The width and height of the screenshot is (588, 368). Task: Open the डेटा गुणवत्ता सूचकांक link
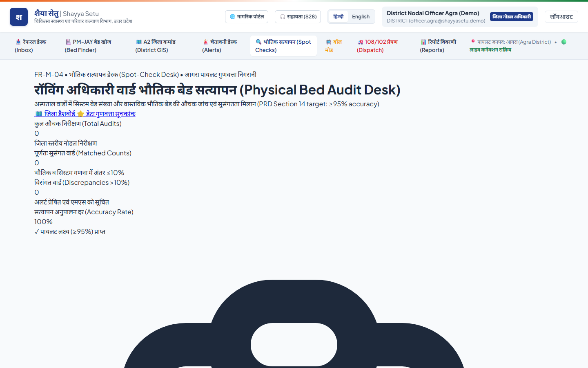click(106, 114)
